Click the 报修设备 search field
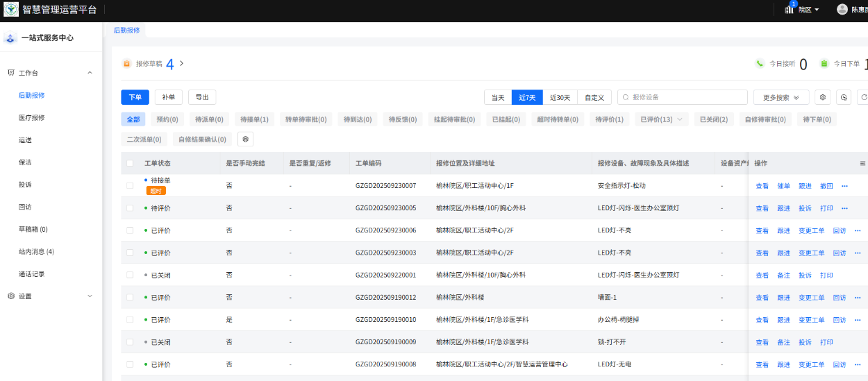The height and width of the screenshot is (381, 868). 682,97
